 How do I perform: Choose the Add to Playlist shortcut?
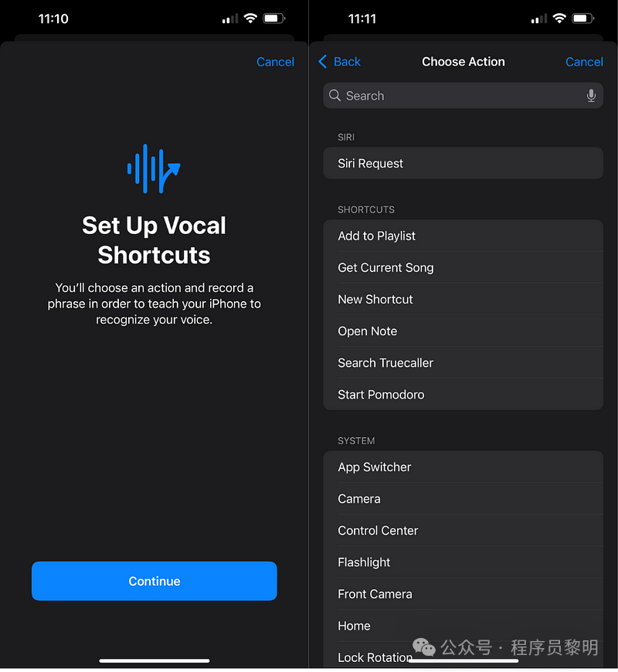[463, 236]
